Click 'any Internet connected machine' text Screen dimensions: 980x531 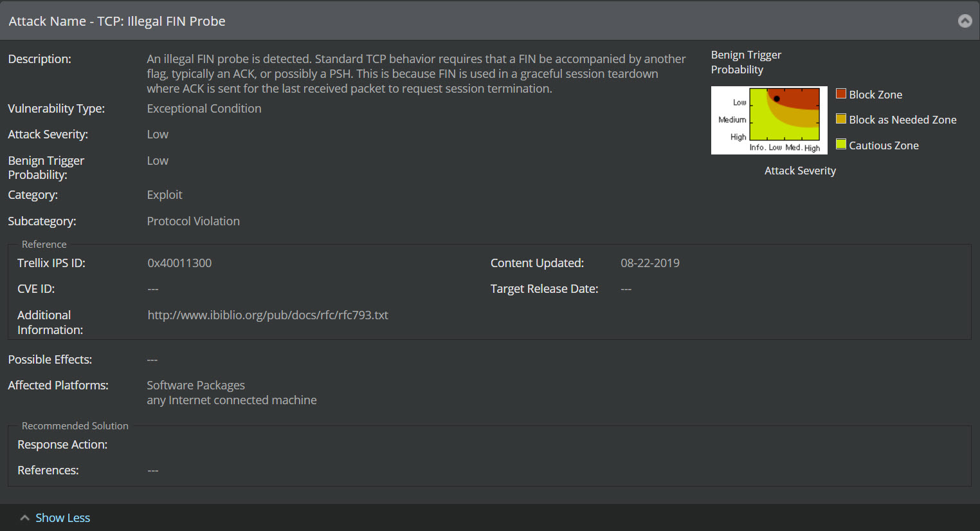231,400
